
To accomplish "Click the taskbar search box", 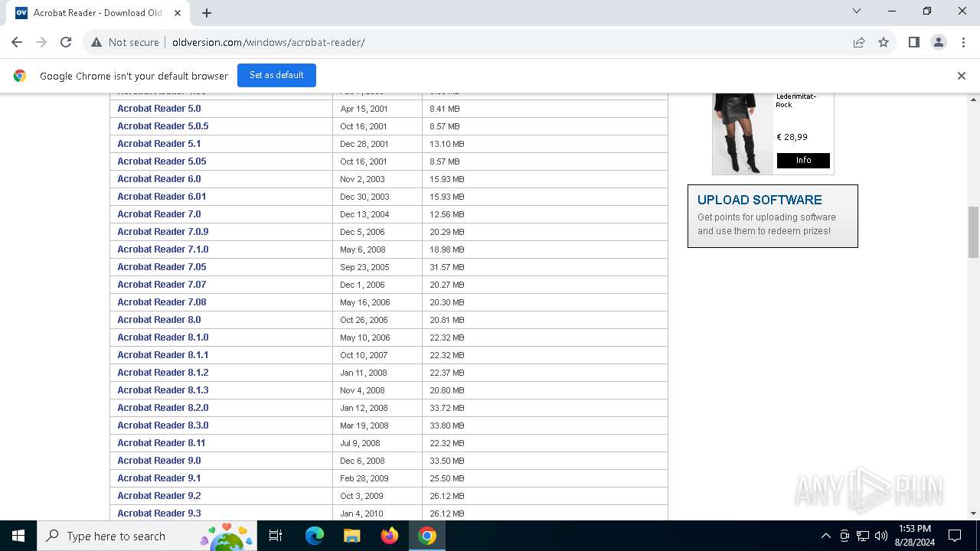I will (148, 536).
